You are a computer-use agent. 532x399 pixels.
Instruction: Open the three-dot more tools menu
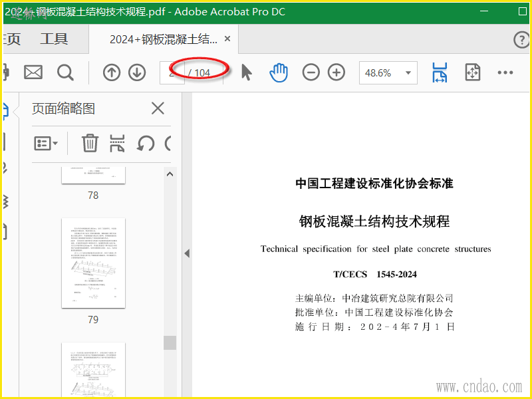[505, 72]
